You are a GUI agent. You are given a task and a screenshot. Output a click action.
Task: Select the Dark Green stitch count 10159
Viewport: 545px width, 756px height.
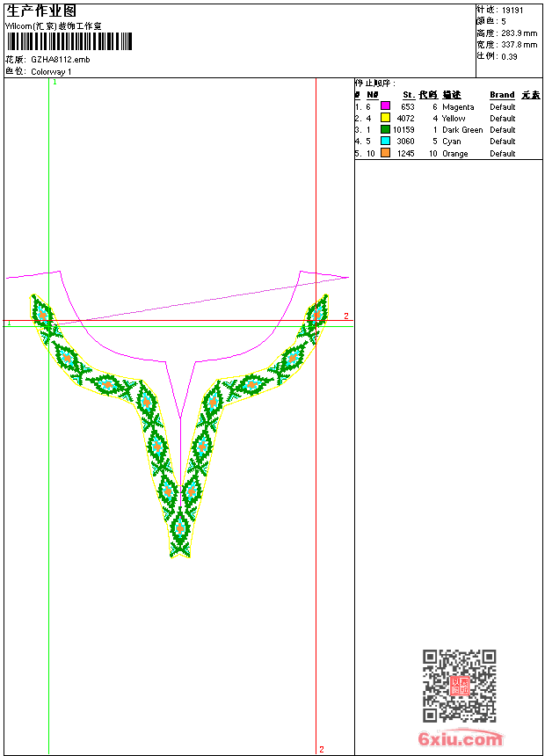pyautogui.click(x=403, y=130)
